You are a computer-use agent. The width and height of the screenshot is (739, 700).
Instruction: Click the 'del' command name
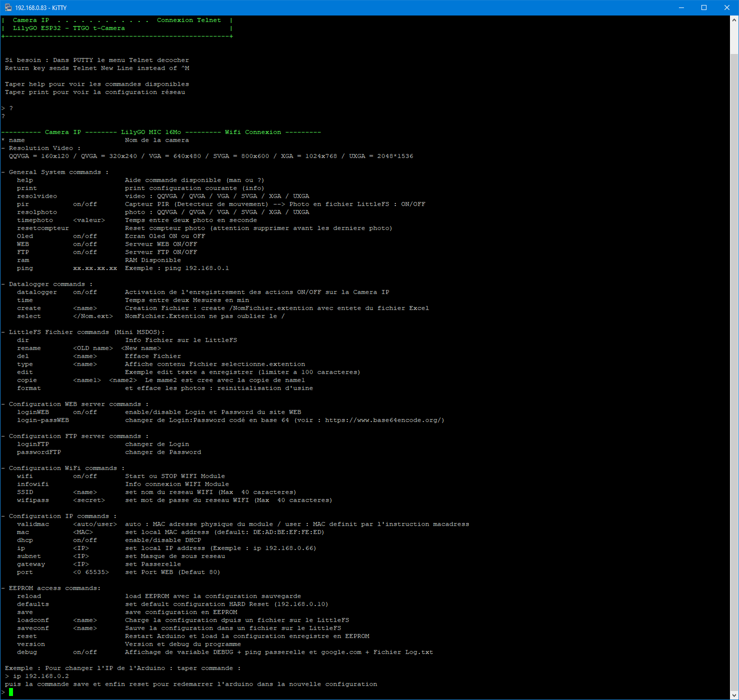(x=23, y=356)
